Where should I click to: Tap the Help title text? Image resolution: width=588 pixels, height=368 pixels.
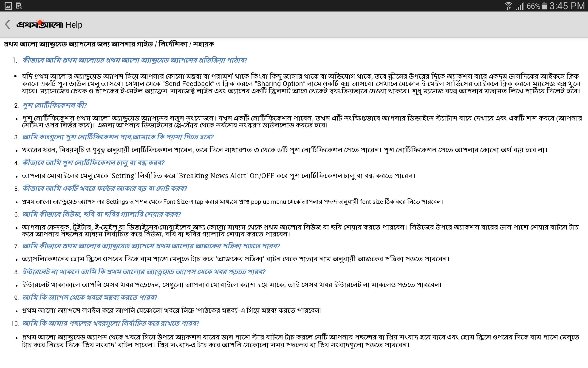pyautogui.click(x=74, y=25)
